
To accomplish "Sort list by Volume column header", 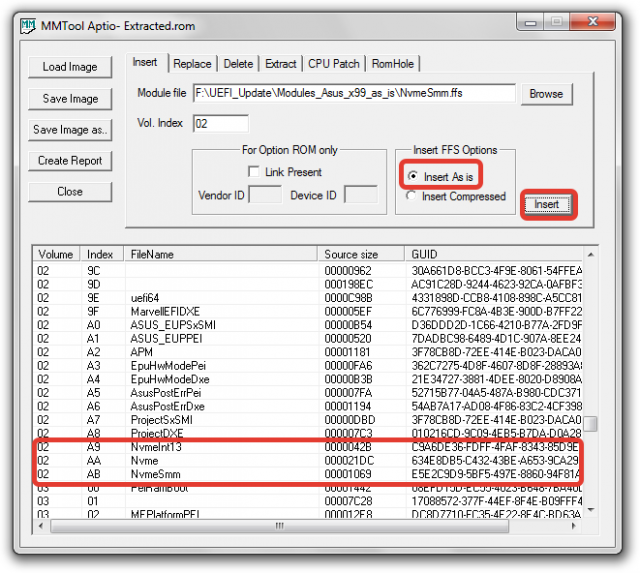I will (x=56, y=254).
